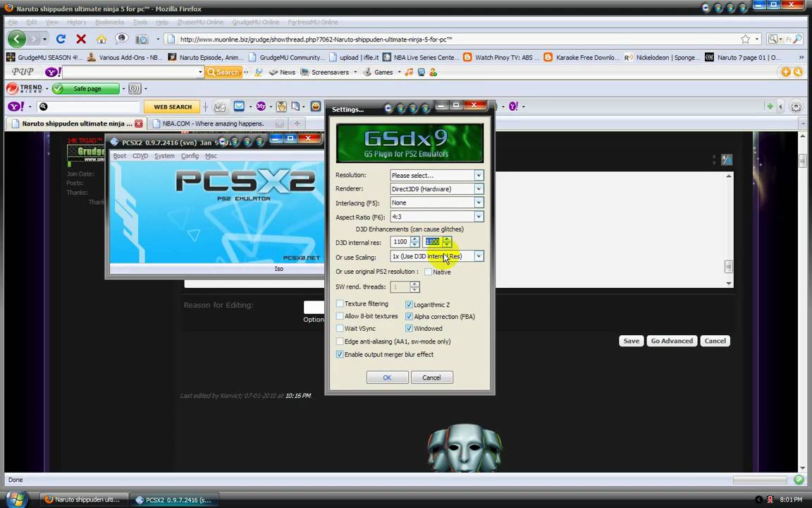Disable the Logarithmic Z checkbox
812x508 pixels.
(x=409, y=305)
